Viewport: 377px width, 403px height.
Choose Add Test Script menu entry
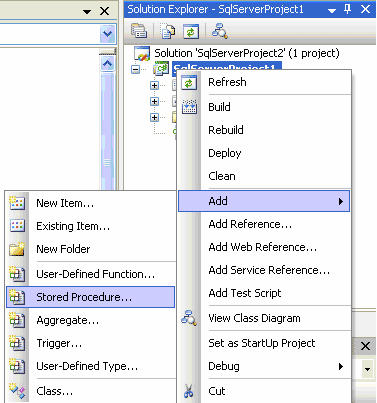coord(263,293)
